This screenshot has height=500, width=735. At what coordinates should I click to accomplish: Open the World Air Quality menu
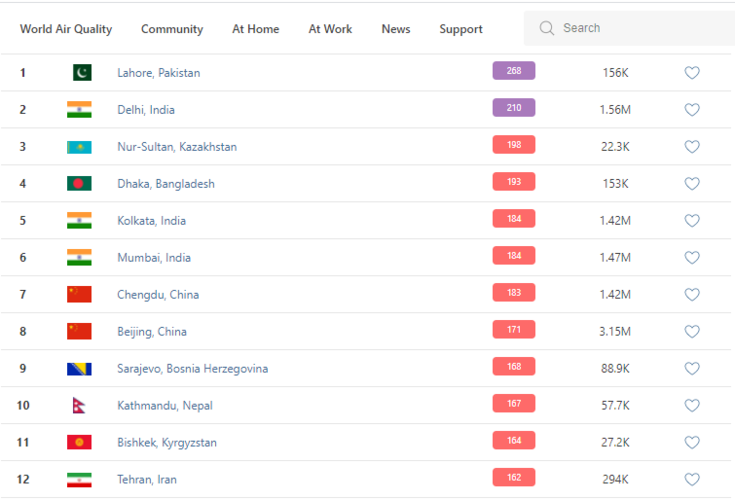point(66,29)
